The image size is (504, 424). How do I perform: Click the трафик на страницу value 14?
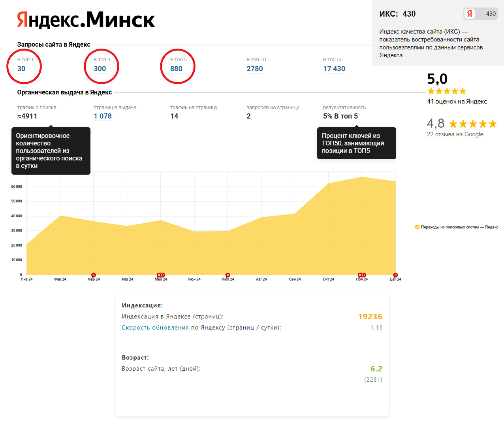[174, 116]
